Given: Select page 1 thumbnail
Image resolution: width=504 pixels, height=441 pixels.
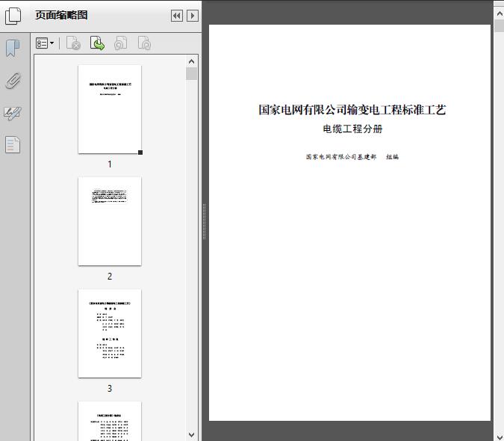Looking at the screenshot, I should [110, 109].
